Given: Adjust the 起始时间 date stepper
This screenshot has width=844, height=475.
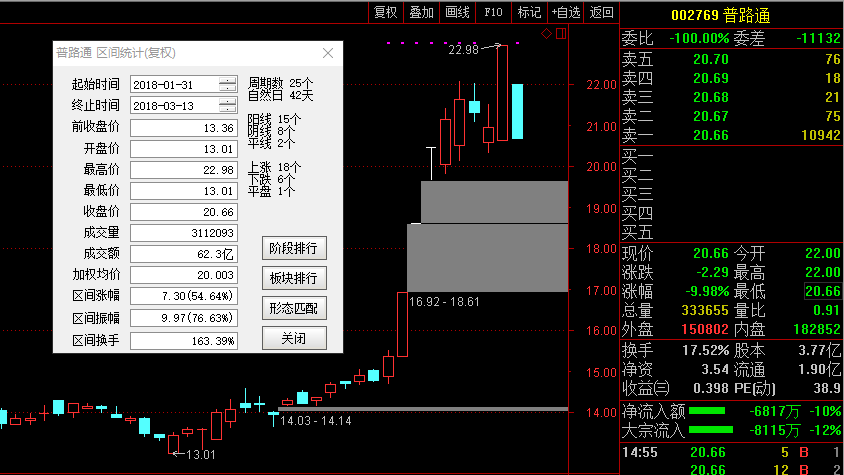Looking at the screenshot, I should pos(228,85).
